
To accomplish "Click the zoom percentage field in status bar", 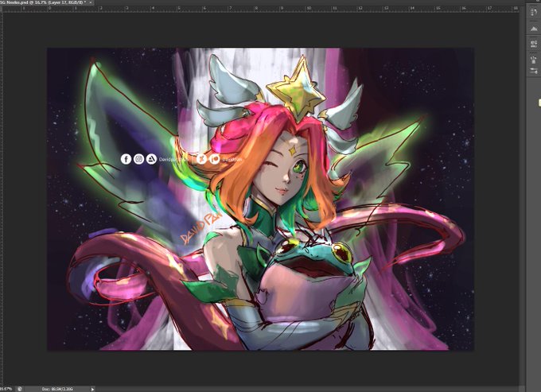I will [7, 389].
